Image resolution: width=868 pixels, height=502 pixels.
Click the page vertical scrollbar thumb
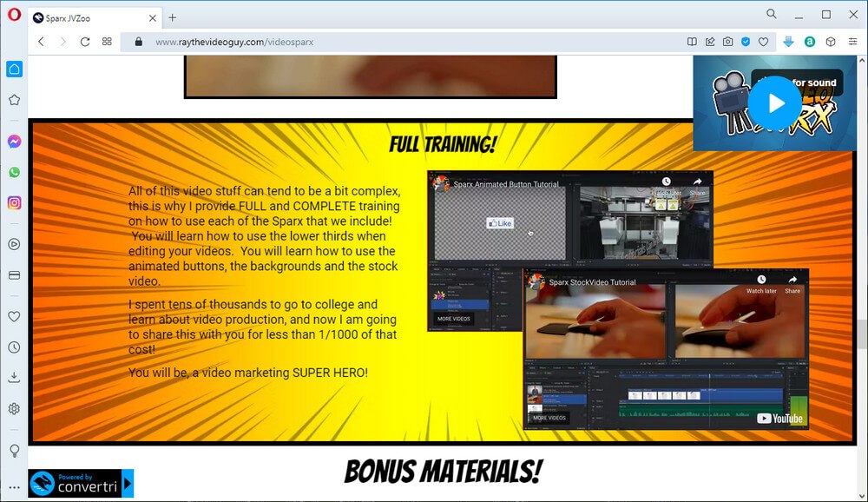[862, 334]
